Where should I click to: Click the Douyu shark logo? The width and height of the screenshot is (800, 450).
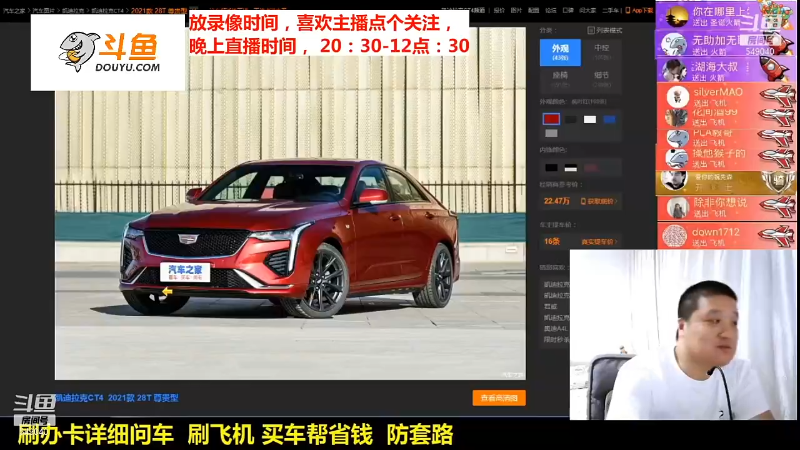(x=80, y=52)
